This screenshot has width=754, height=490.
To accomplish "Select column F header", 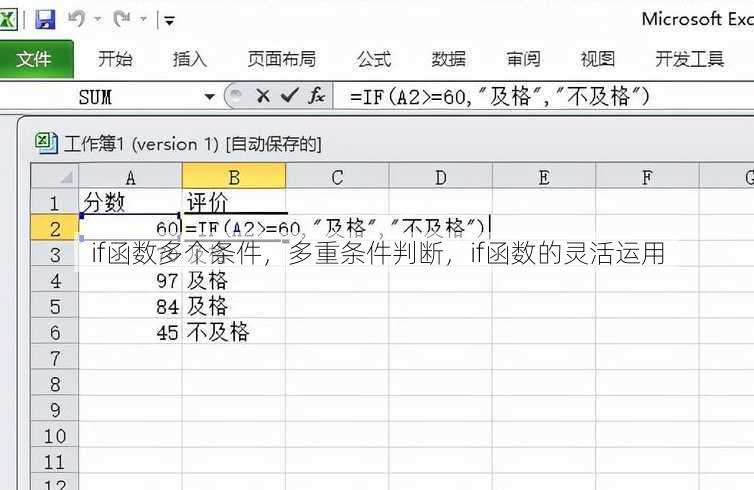I will pos(648,176).
